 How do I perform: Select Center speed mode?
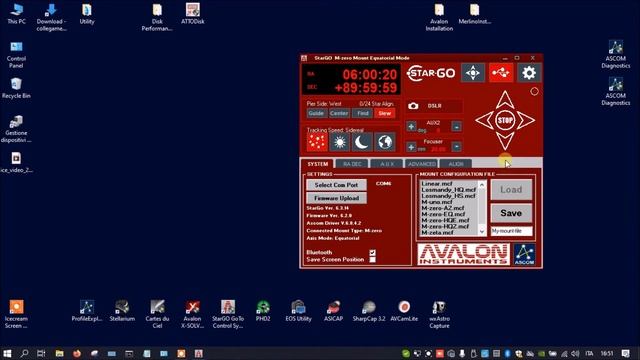coord(339,113)
